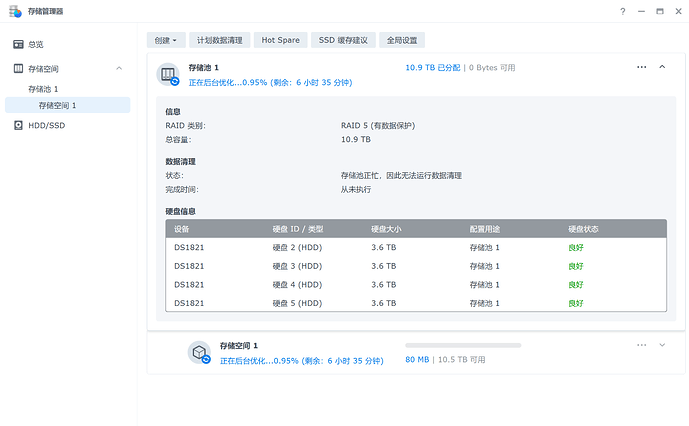
Task: Open SSD 缓存建议
Action: pos(343,40)
